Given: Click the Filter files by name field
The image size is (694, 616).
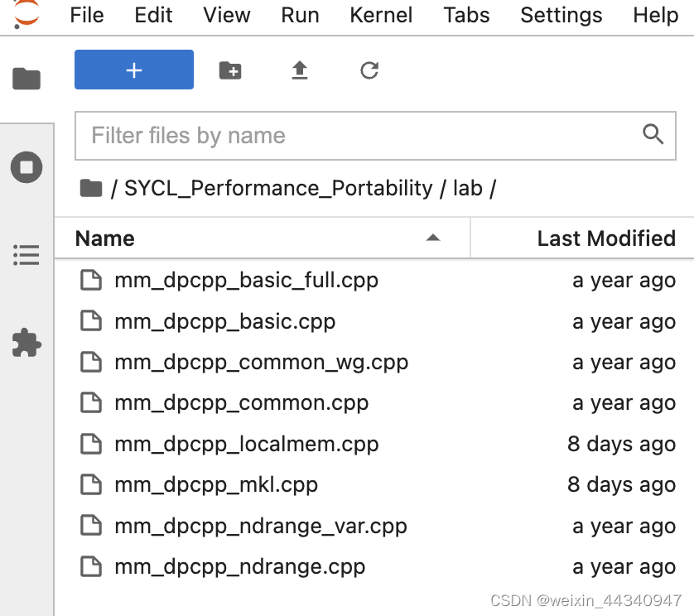Looking at the screenshot, I should click(375, 136).
